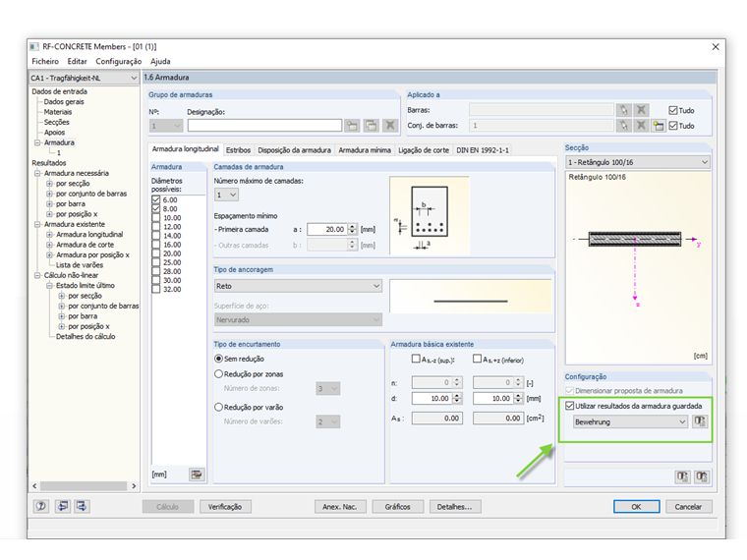Open the Ajuda menu
Screen dimensions: 747x560
point(160,61)
